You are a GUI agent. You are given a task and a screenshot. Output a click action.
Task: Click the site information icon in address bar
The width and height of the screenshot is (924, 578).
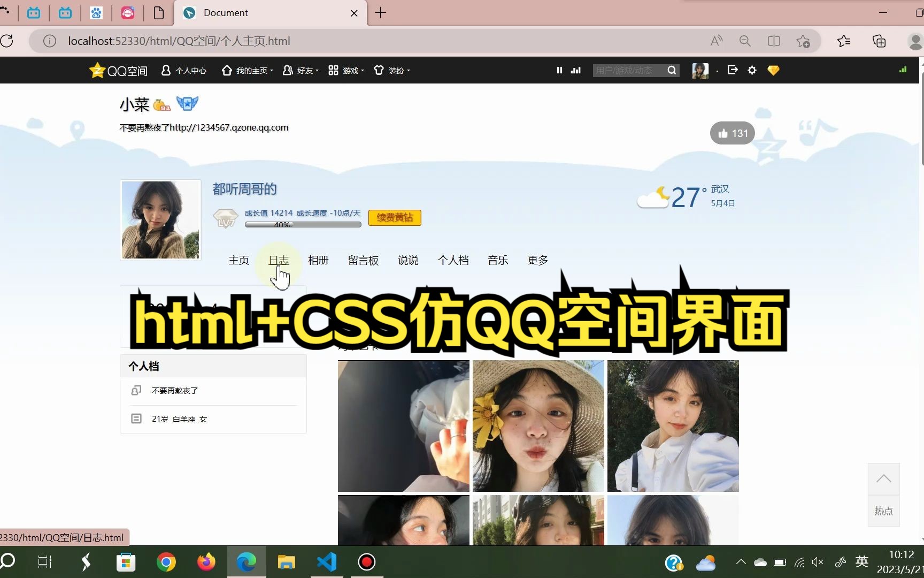(x=50, y=41)
